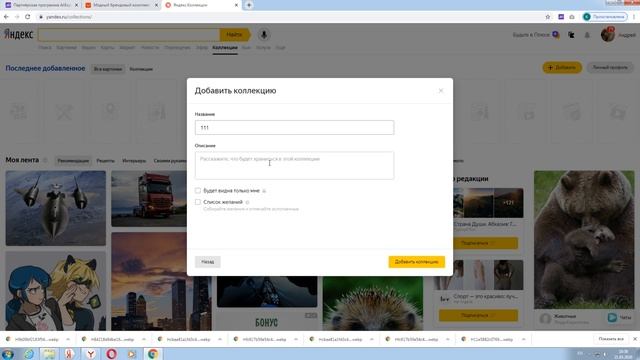
Task: Expand the third download item's arrow menu
Action: [x=220, y=339]
